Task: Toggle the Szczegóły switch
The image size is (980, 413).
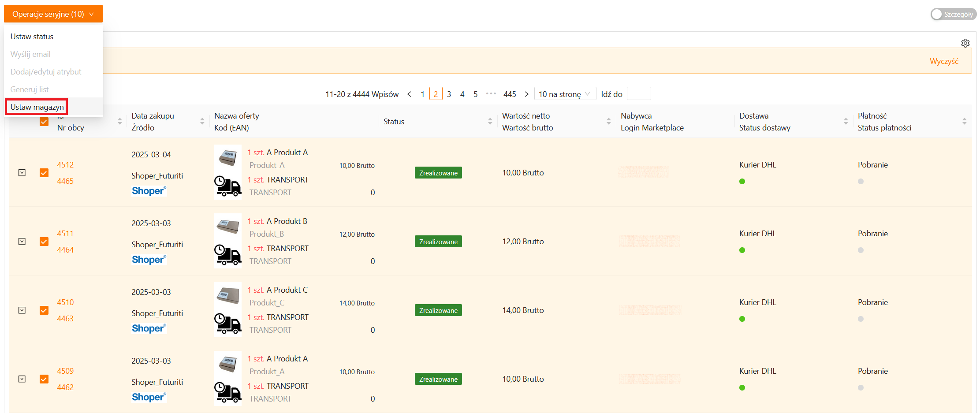Action: point(953,15)
